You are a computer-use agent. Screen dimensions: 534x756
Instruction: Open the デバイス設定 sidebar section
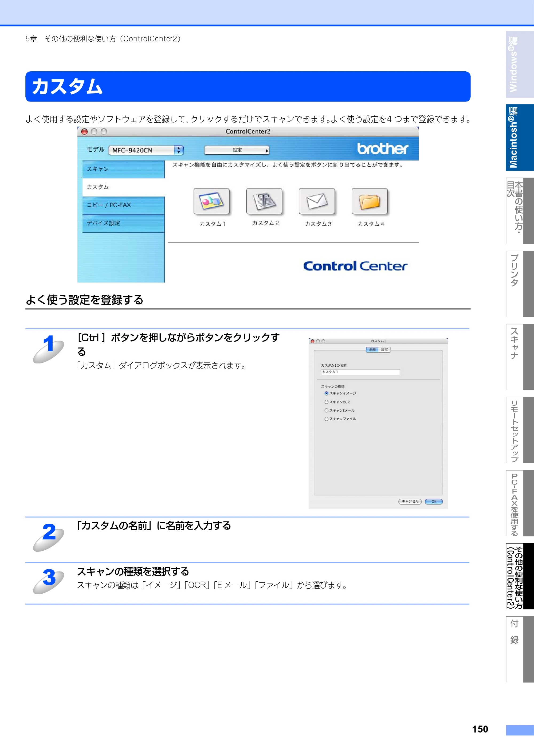click(x=123, y=223)
